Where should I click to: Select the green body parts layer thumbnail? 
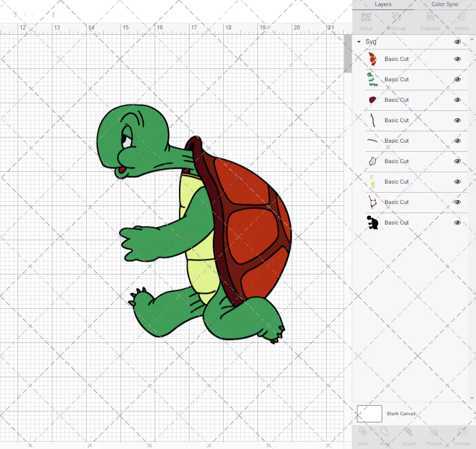coord(373,79)
